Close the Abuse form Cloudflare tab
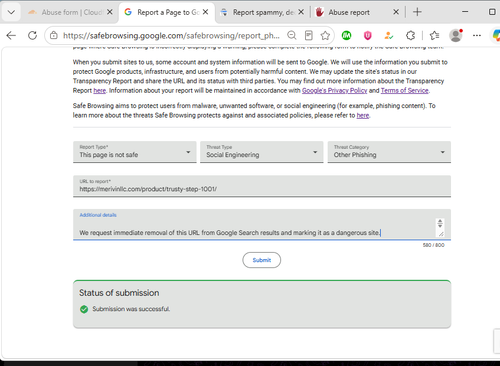This screenshot has width=500, height=366. click(110, 12)
